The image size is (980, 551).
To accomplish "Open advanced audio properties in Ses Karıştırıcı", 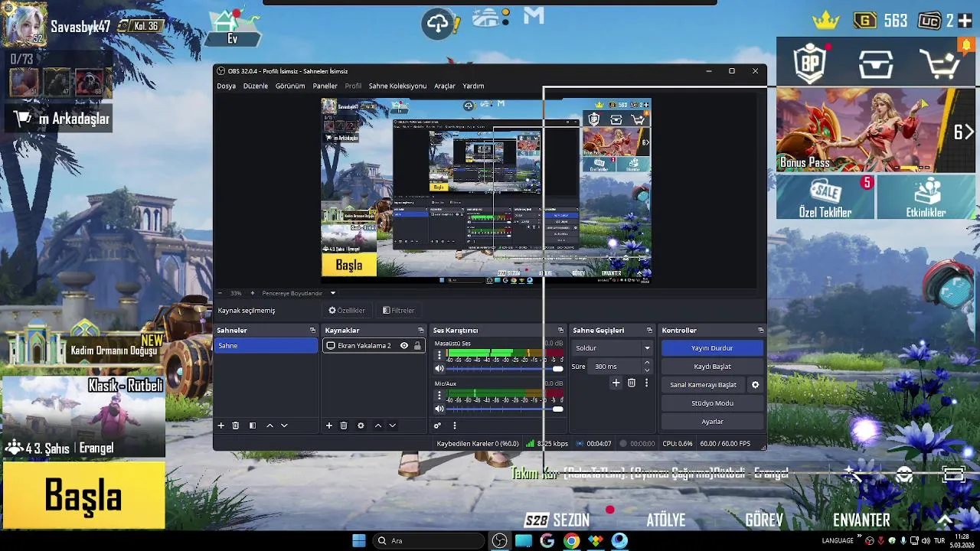I will click(x=437, y=425).
